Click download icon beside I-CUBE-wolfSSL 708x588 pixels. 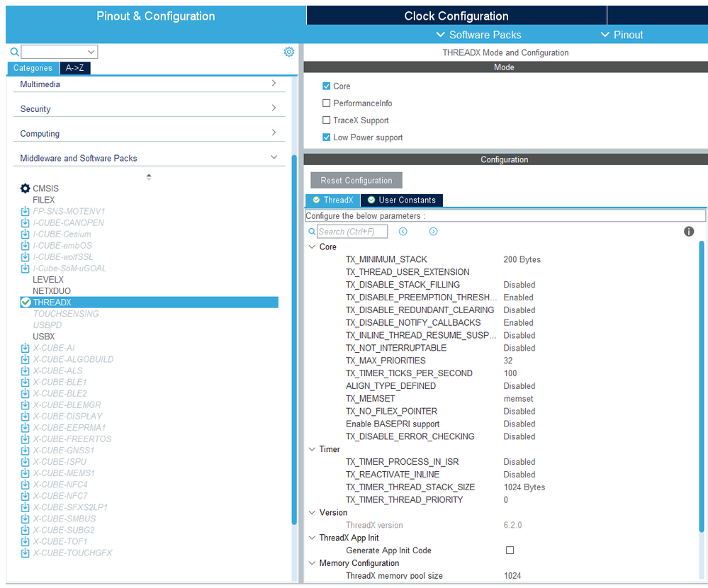coord(26,256)
